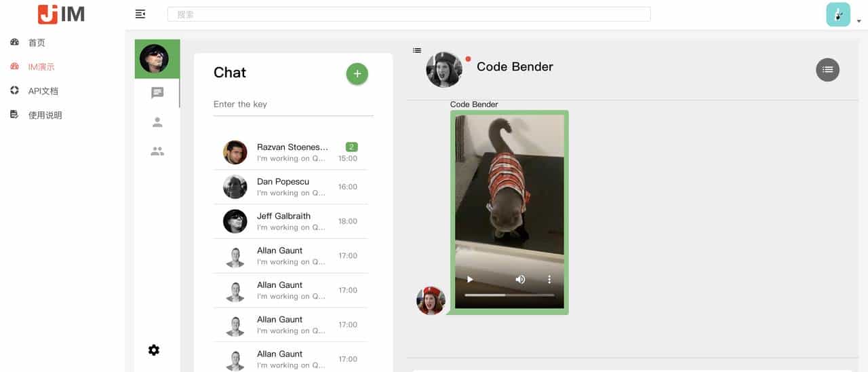Screen dimensions: 868x372
Task: Open chat with Jeff Galbraith
Action: 290,221
